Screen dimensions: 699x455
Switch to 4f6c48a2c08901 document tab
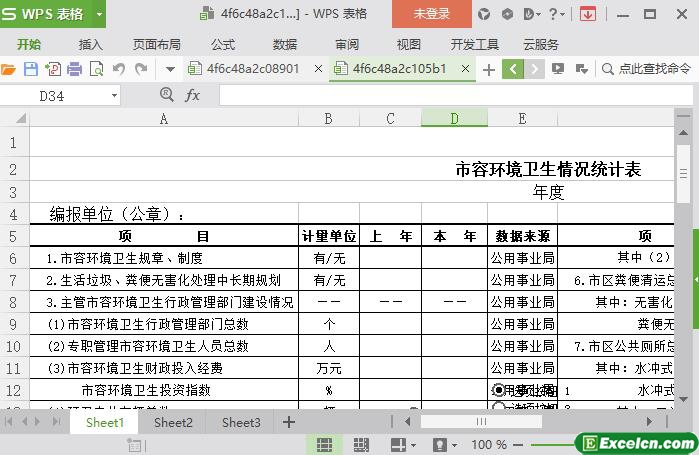[x=250, y=69]
